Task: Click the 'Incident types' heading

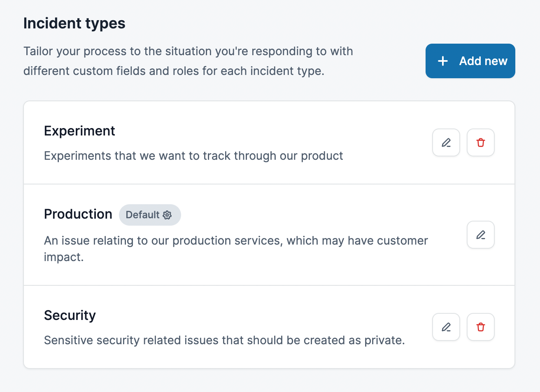Action: pyautogui.click(x=74, y=23)
